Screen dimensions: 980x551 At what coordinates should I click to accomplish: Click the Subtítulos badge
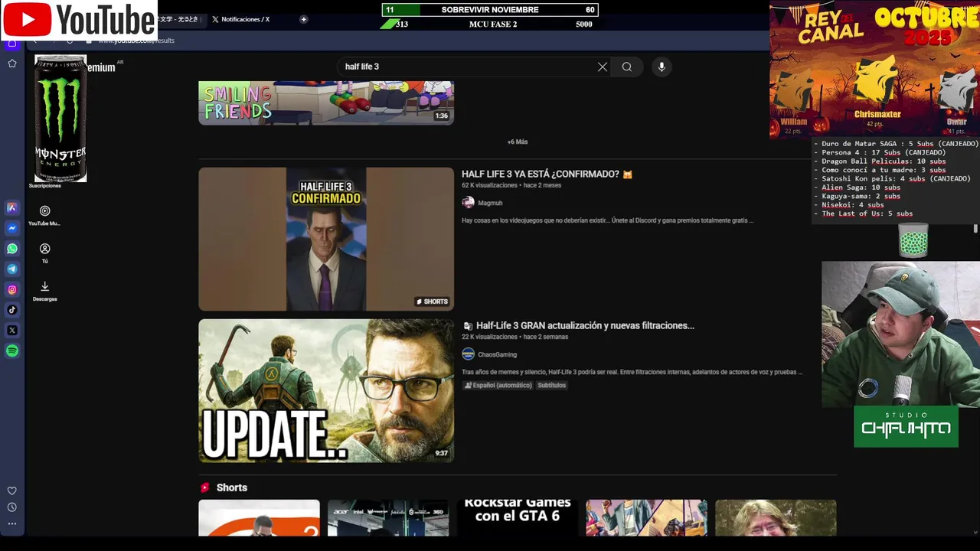pos(551,386)
